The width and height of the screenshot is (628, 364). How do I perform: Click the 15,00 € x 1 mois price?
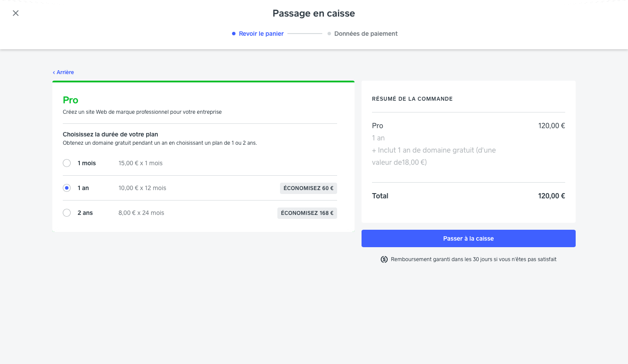pyautogui.click(x=140, y=163)
